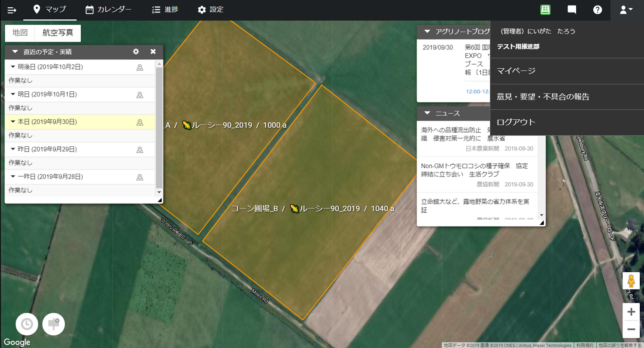Click ログアウト in the user menu
This screenshot has width=644, height=348.
pos(567,122)
